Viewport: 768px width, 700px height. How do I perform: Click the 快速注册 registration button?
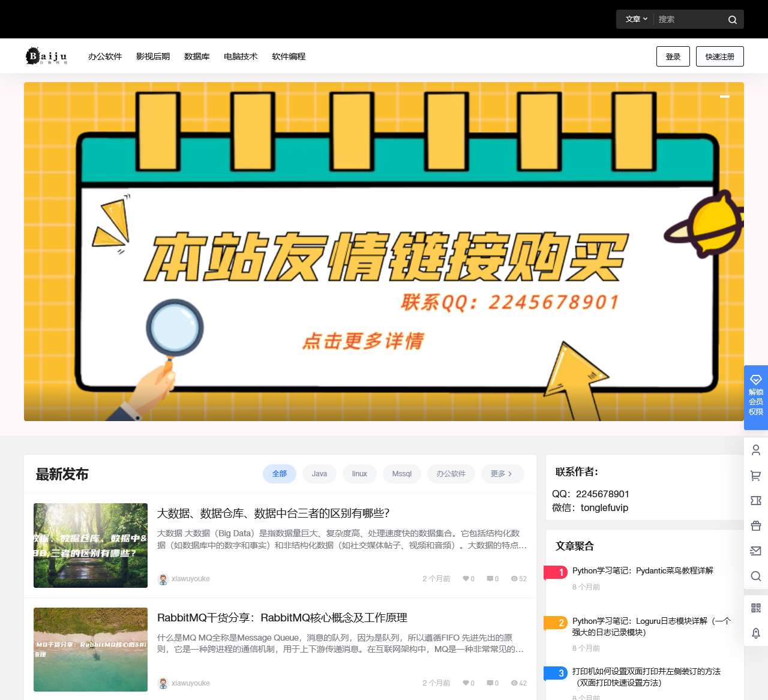719,56
